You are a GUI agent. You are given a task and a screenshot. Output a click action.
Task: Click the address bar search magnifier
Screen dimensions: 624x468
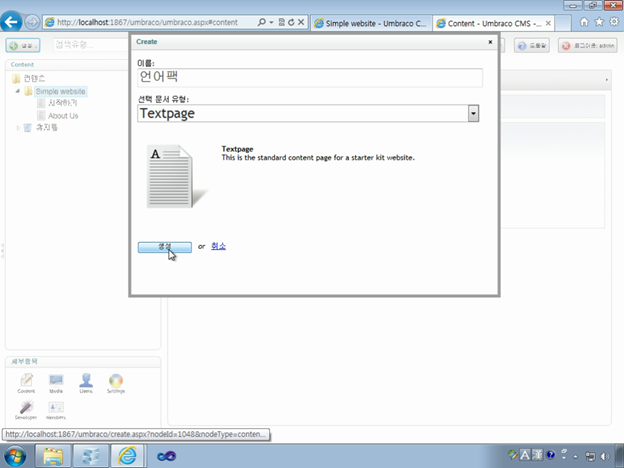tap(261, 22)
